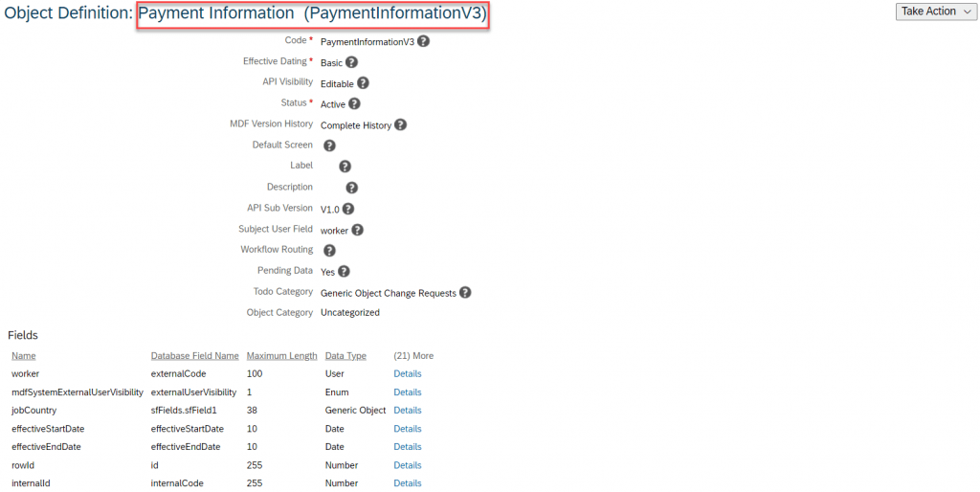Click help icon for Label field
980x492 pixels.
(x=345, y=167)
